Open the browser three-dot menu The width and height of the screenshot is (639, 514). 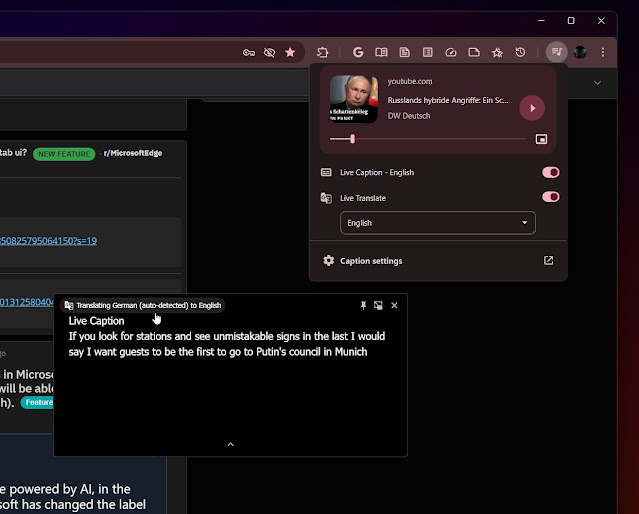pyautogui.click(x=603, y=52)
